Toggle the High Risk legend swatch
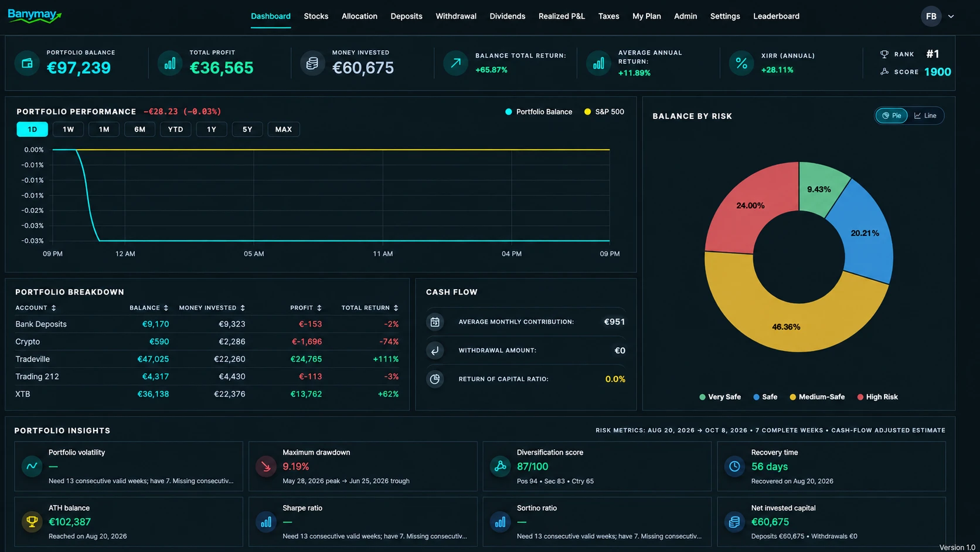This screenshot has width=980, height=552. pos(860,397)
